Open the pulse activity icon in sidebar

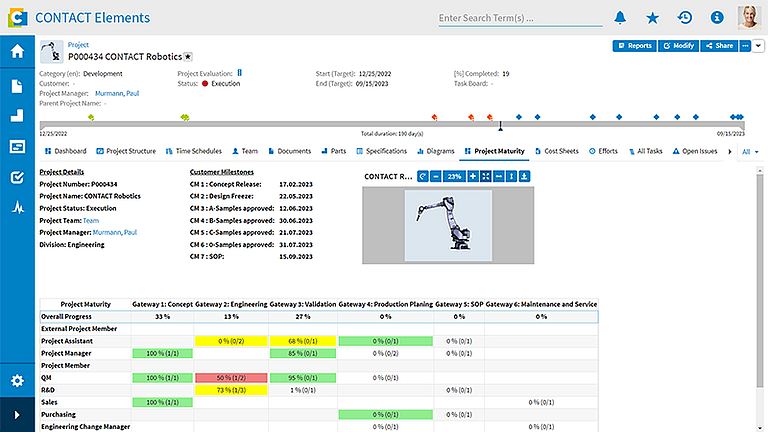tap(18, 208)
